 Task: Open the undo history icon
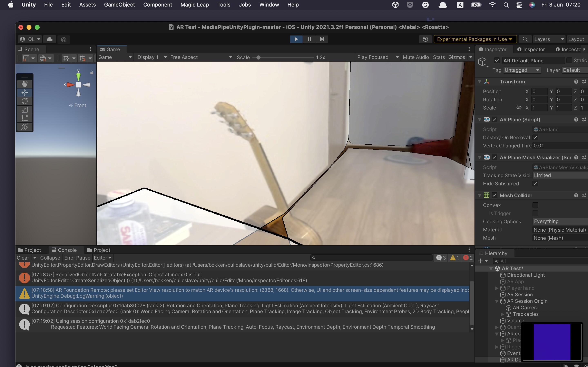coord(425,39)
